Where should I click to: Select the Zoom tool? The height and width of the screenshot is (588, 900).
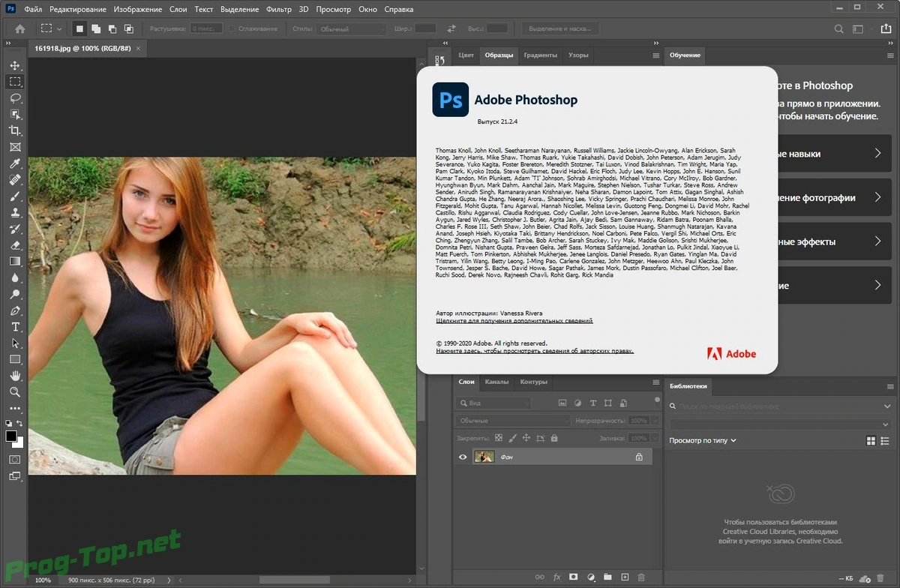15,392
